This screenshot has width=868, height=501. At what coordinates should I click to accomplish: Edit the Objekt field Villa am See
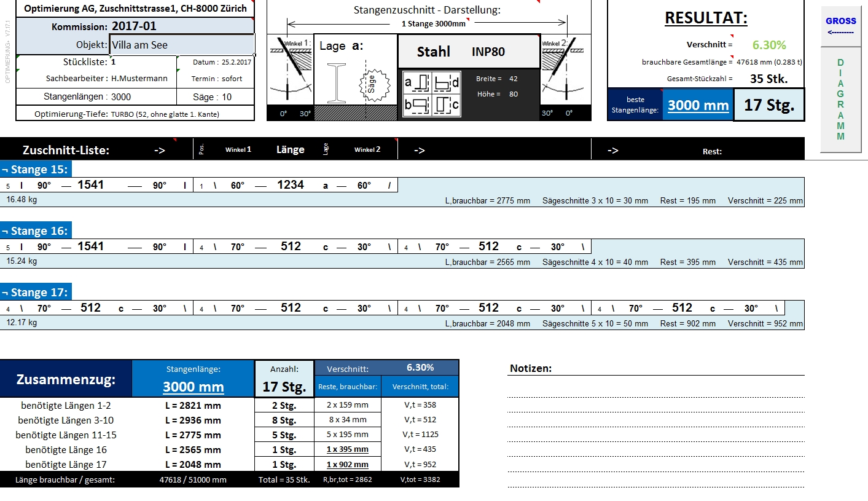tap(182, 45)
